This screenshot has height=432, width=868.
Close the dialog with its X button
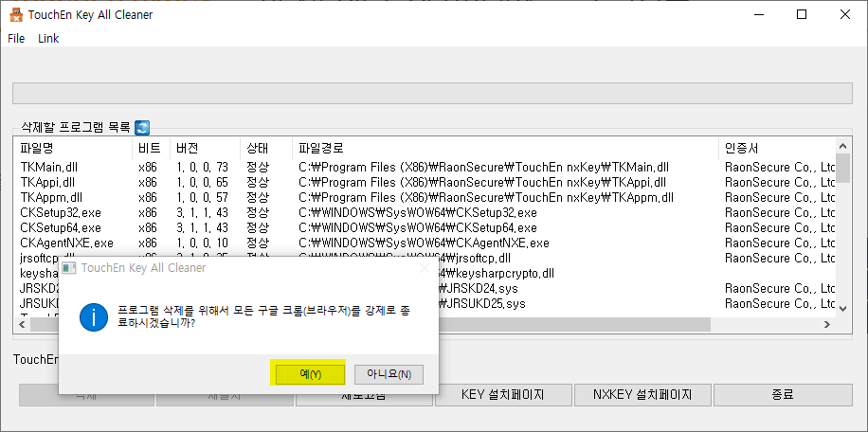[x=425, y=268]
